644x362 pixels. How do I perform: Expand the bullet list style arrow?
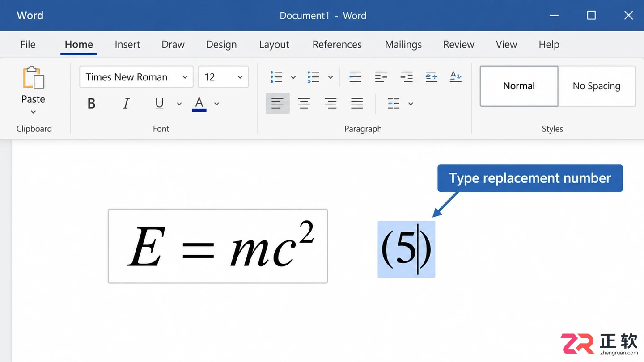pyautogui.click(x=293, y=77)
